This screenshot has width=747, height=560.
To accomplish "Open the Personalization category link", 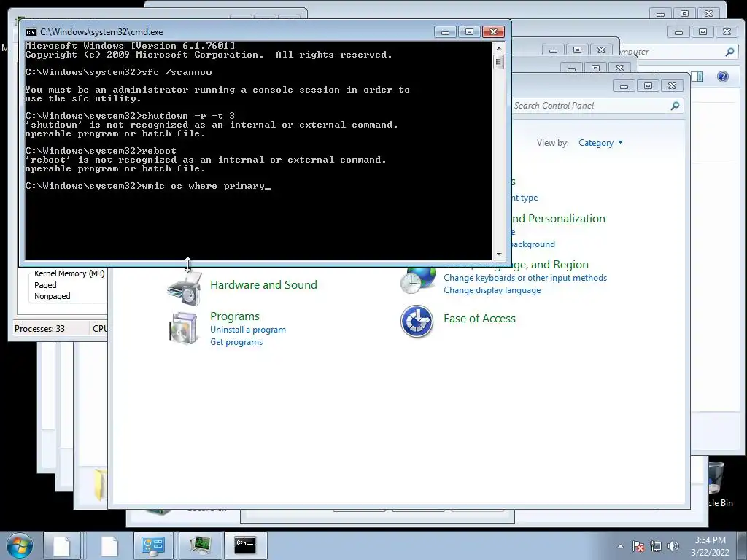I will pos(558,219).
